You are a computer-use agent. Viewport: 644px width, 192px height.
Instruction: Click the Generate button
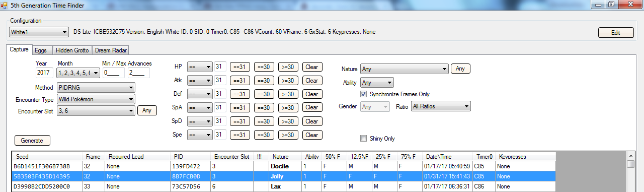tap(32, 141)
